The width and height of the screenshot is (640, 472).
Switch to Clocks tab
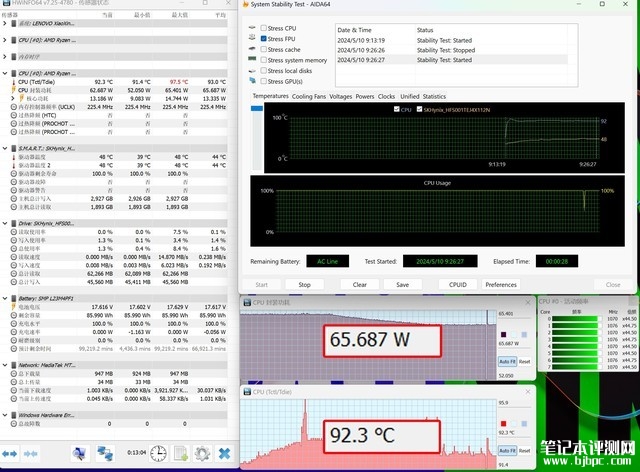point(386,96)
